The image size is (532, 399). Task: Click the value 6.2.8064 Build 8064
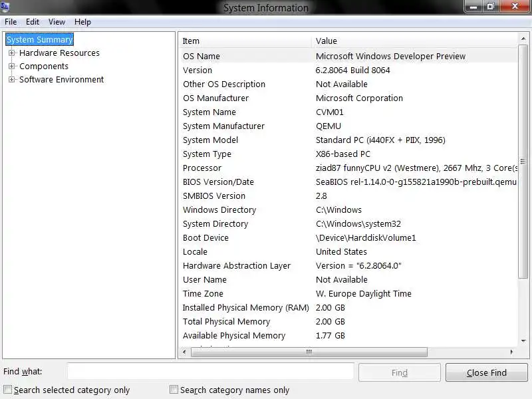(353, 70)
